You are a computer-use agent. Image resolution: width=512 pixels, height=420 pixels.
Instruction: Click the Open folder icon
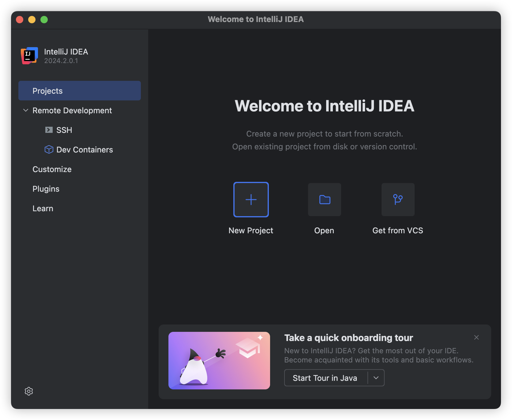pos(325,200)
